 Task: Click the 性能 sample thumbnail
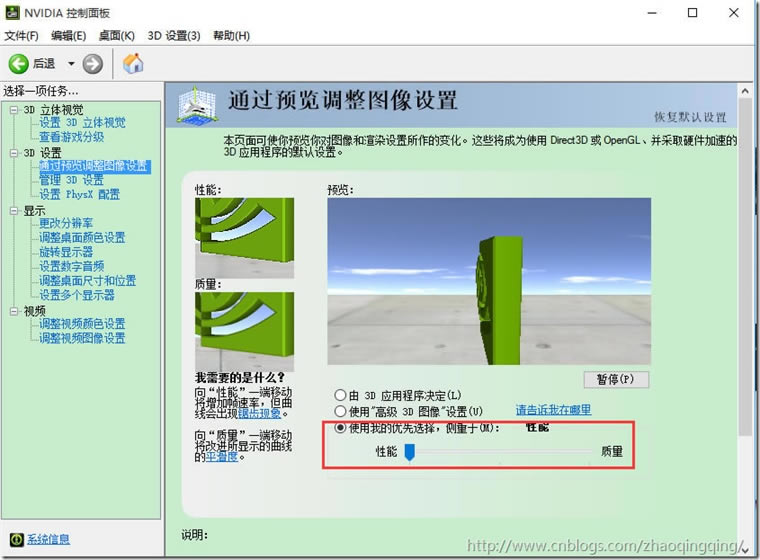tap(244, 238)
